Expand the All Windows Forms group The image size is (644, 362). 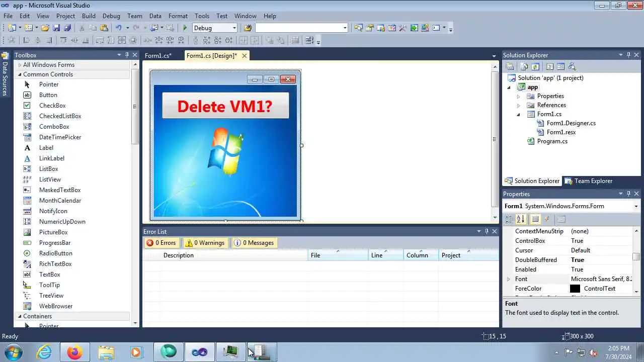click(20, 65)
